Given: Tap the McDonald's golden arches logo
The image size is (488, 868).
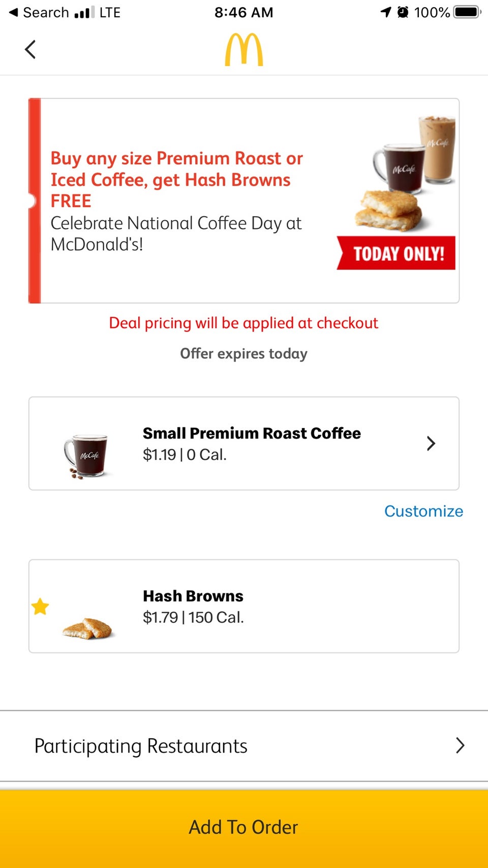Looking at the screenshot, I should click(244, 50).
